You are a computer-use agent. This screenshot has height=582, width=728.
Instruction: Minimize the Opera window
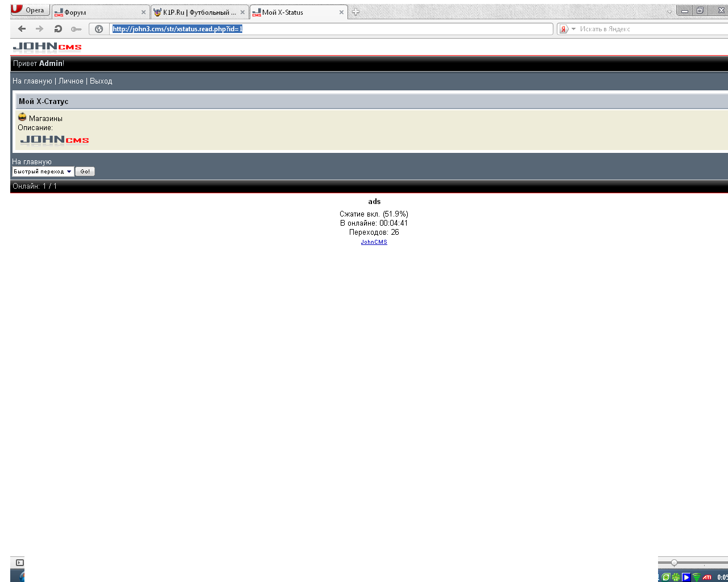click(685, 10)
